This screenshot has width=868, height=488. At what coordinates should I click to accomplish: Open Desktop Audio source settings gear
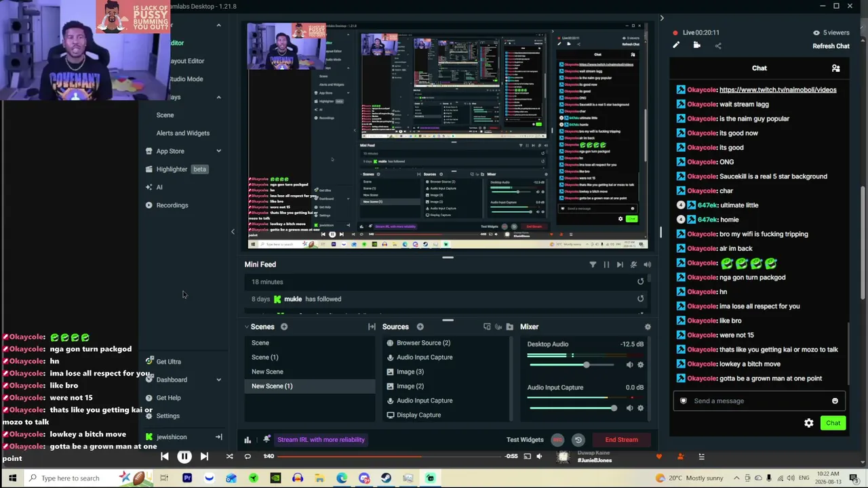[x=641, y=365]
